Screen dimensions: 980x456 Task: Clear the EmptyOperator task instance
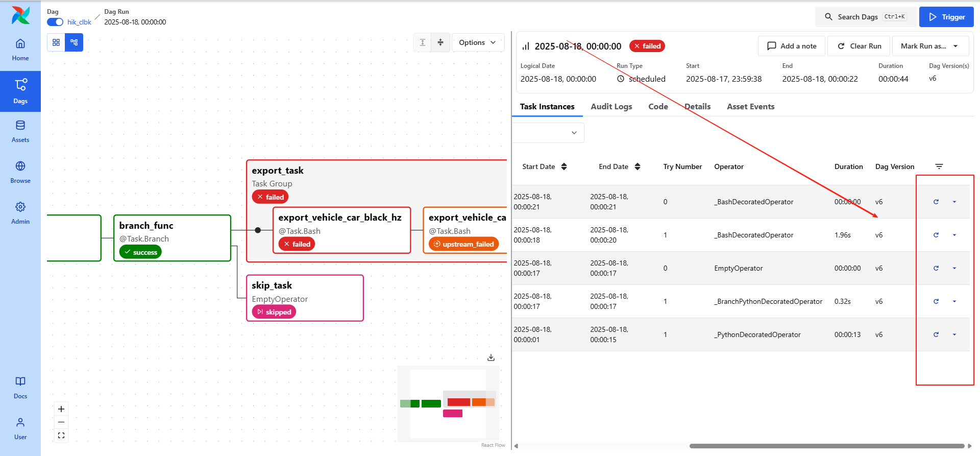pyautogui.click(x=936, y=268)
